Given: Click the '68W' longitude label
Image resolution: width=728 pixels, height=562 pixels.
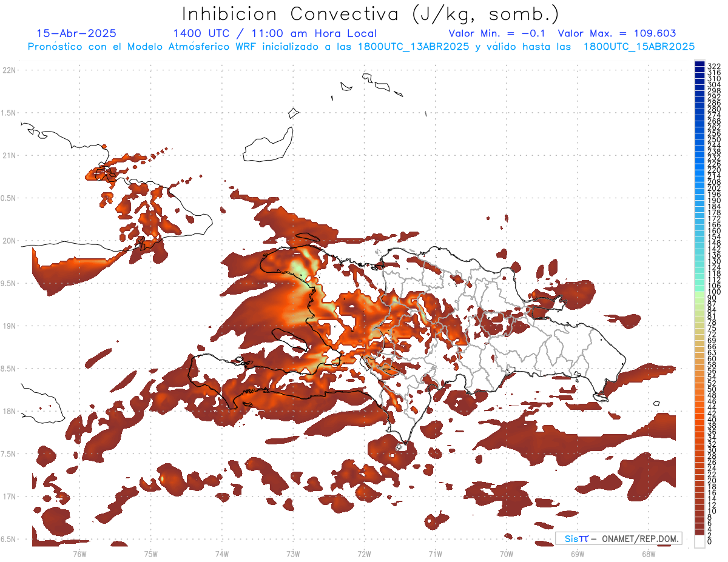Looking at the screenshot, I should coord(649,554).
